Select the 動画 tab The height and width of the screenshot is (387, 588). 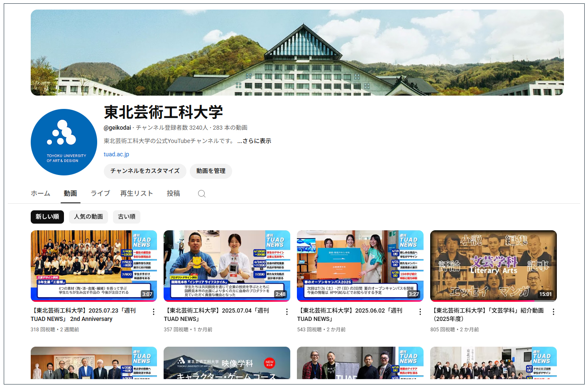pos(70,193)
